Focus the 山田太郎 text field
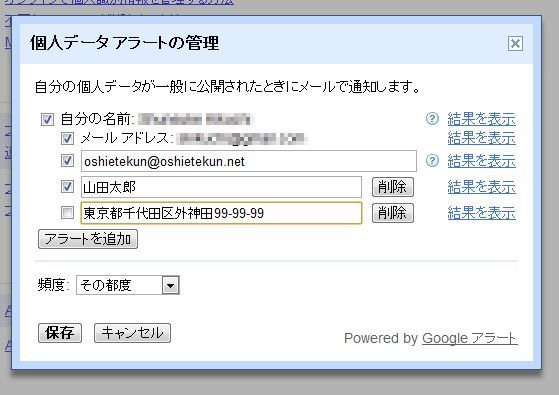Screen dimensions: 559x395 tap(221, 187)
